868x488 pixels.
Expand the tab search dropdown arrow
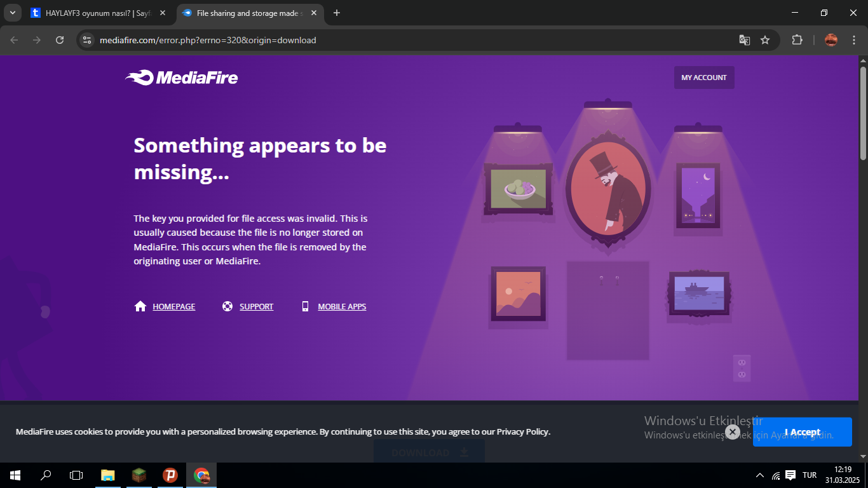(x=12, y=13)
